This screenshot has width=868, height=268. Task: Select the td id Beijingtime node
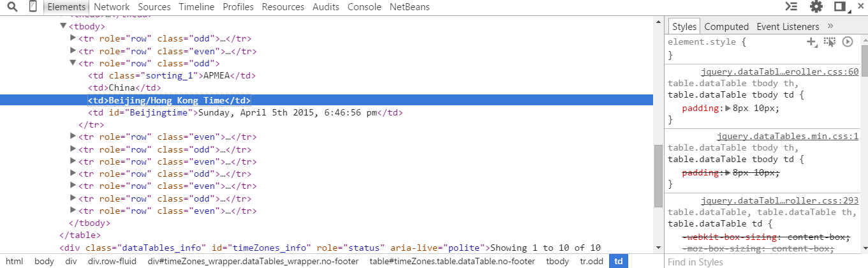pyautogui.click(x=246, y=112)
